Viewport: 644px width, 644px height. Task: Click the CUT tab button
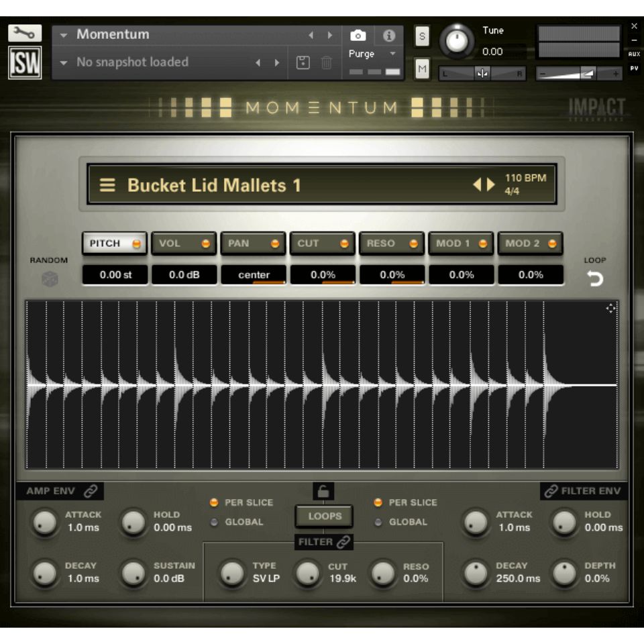322,244
